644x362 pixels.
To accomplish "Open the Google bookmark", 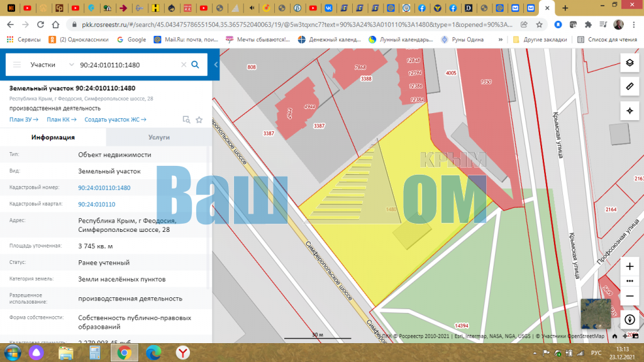I will (x=132, y=40).
